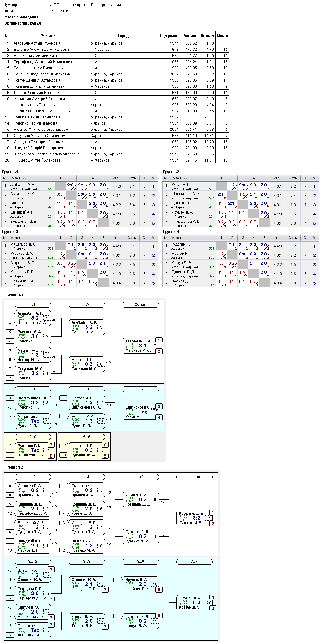Click the Группа-4 table title
This screenshot has height=644, width=322.
(x=171, y=232)
